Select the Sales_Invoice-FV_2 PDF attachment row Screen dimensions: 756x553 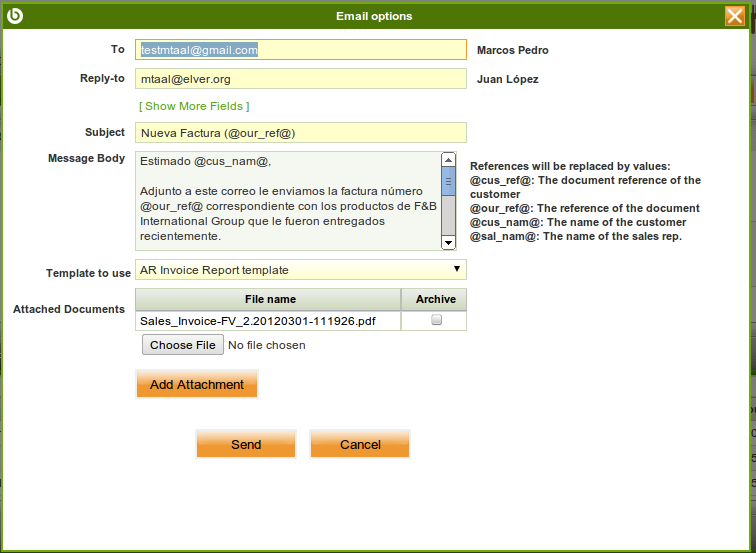tap(258, 321)
